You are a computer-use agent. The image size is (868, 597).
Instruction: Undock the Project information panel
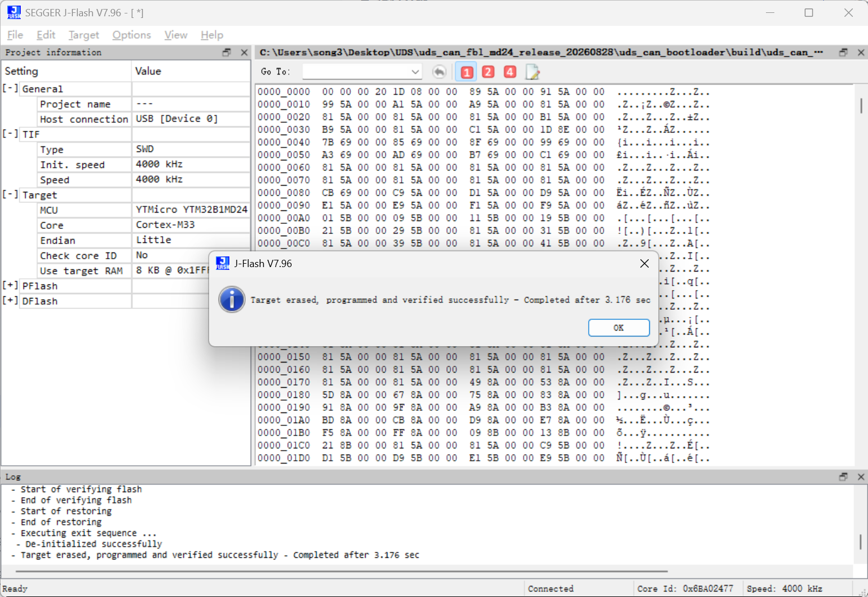tap(227, 52)
